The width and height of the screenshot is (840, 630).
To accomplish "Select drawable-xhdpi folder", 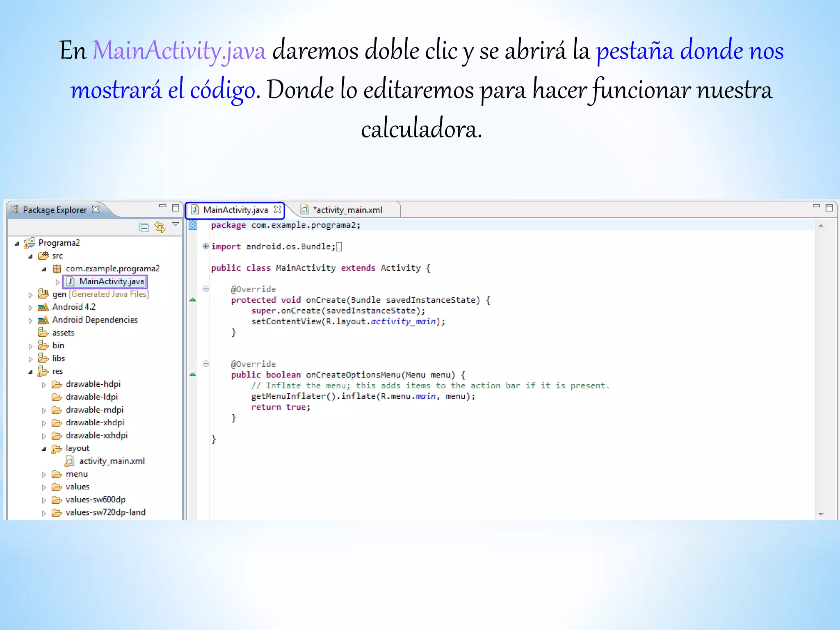I will (x=88, y=422).
